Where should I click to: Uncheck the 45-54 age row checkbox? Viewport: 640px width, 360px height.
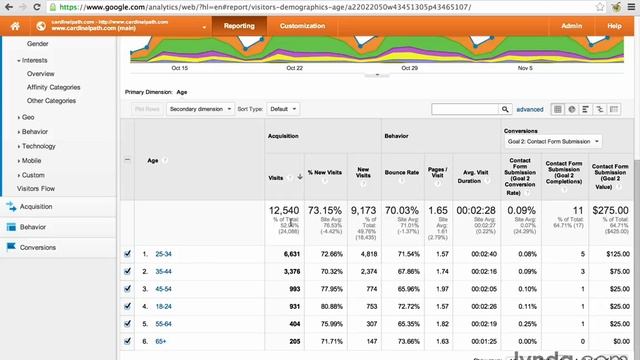[x=127, y=289]
